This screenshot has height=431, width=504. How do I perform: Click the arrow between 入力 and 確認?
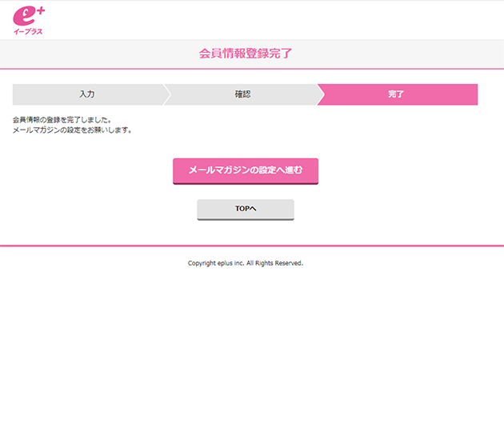[166, 94]
